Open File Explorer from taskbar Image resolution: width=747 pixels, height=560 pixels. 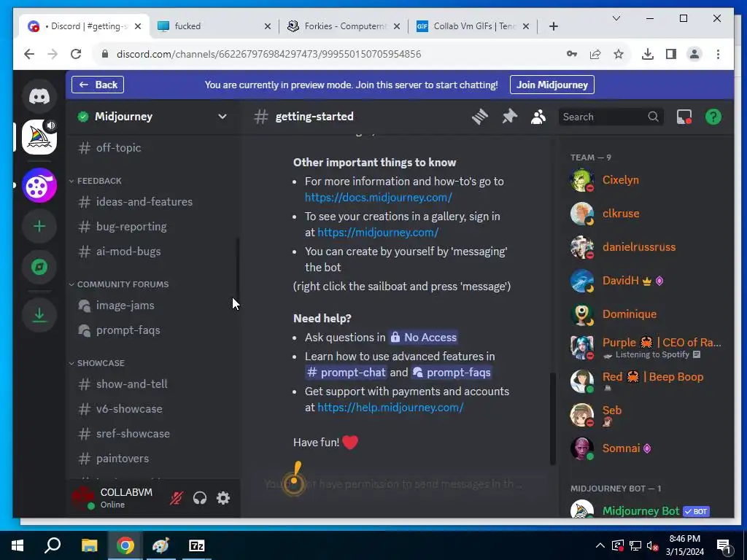pos(89,545)
